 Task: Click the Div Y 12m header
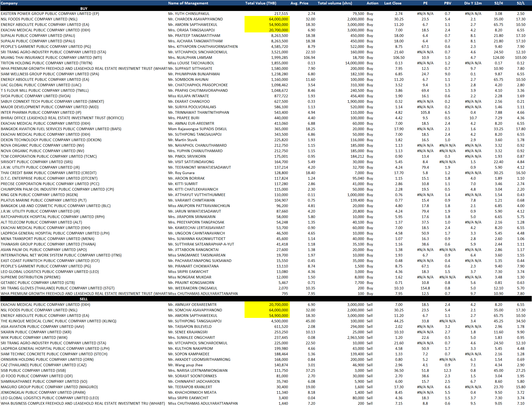(x=473, y=3)
